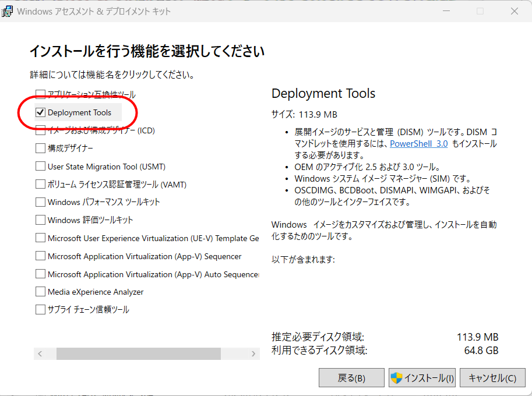The image size is (532, 396).
Task: Click the horizontal scrollbar right arrow
Action: [253, 354]
